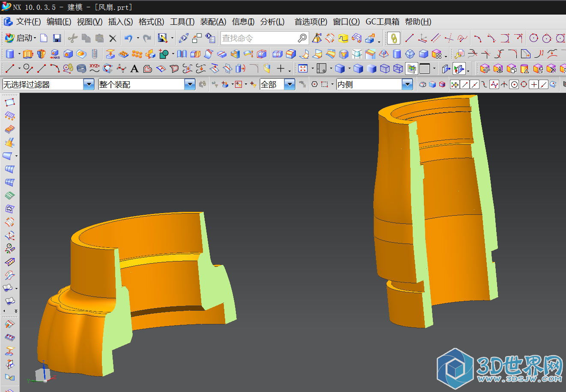The height and width of the screenshot is (392, 566).
Task: Click the Cylinder feature icon
Action: (10, 54)
